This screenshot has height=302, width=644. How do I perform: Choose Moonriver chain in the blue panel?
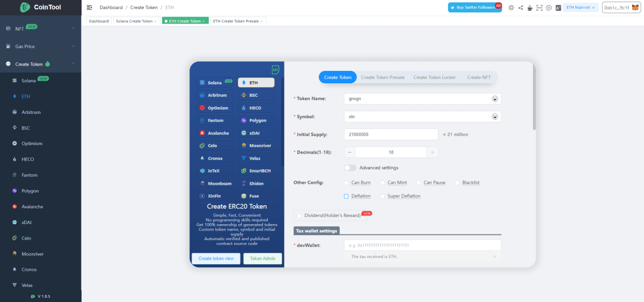(256, 146)
